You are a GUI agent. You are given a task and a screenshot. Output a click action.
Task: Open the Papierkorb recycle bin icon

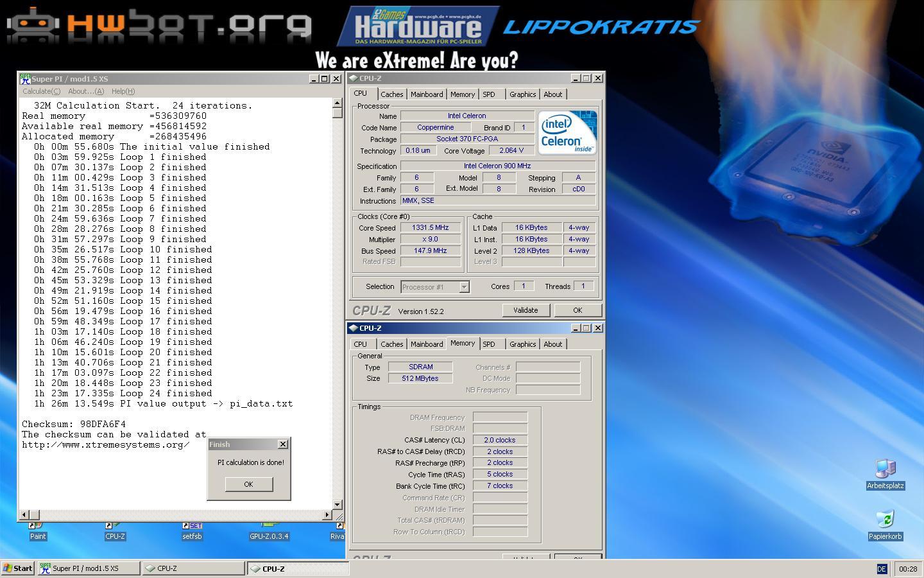coord(886,526)
